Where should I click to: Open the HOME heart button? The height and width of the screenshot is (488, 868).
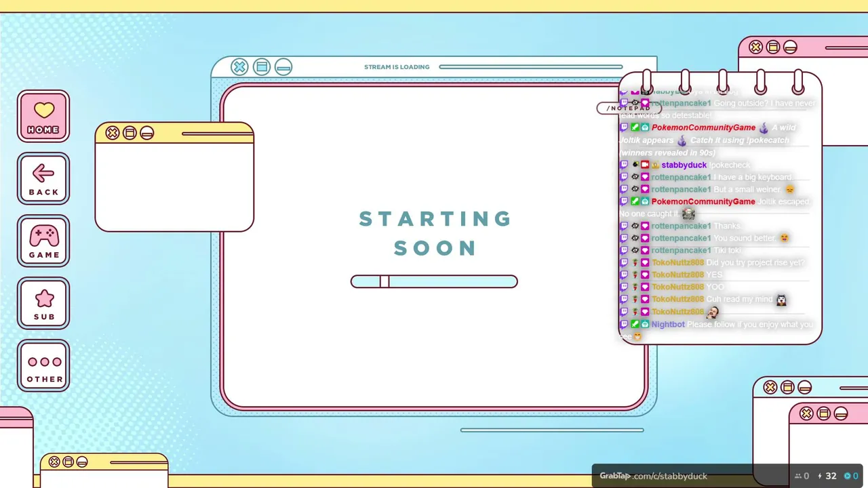pos(43,116)
